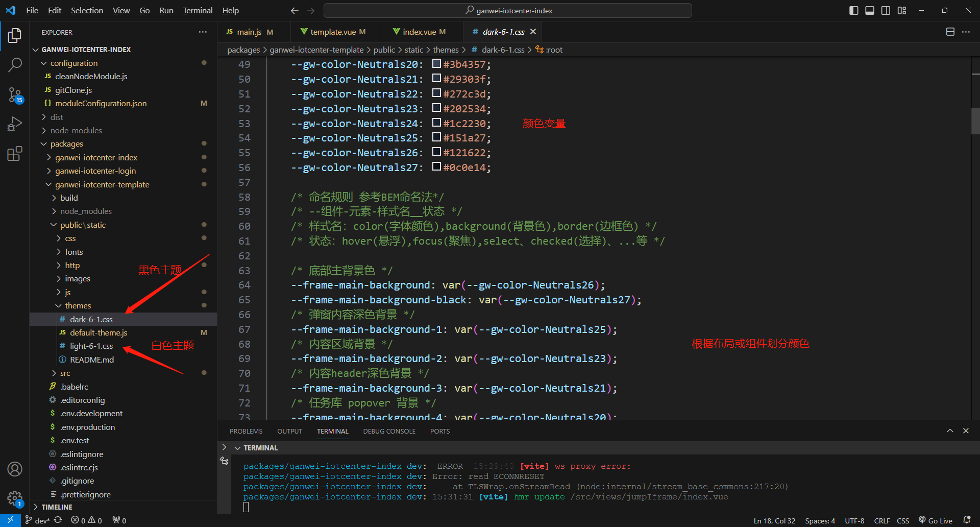
Task: Open the Extensions view
Action: coord(15,154)
